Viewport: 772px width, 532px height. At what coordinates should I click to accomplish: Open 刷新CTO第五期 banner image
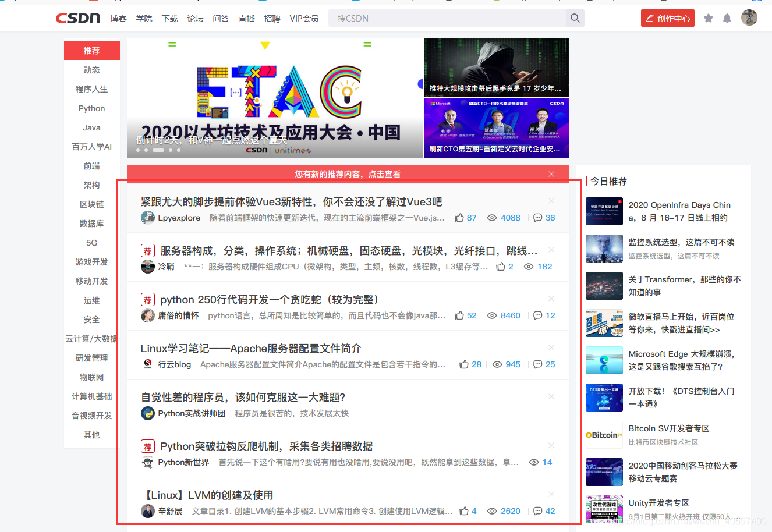click(x=497, y=128)
